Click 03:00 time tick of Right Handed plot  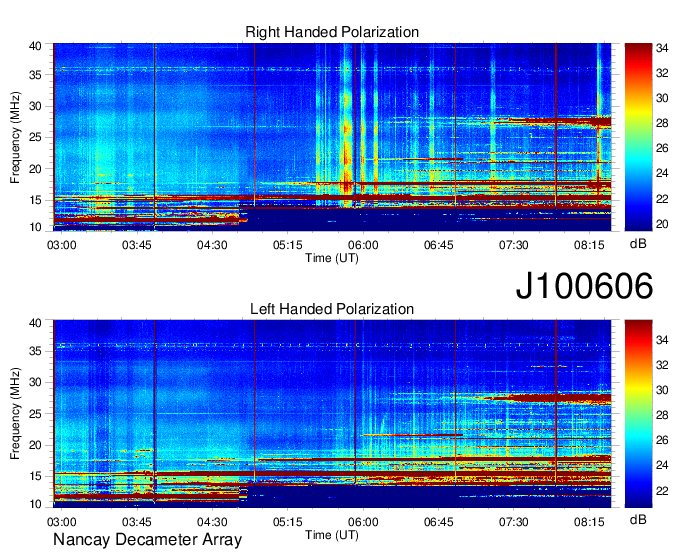tap(62, 245)
